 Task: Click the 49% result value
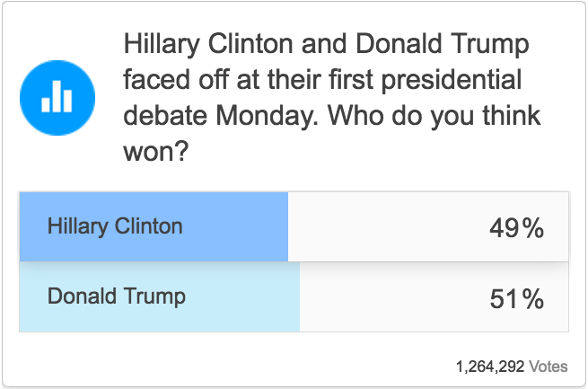coord(516,228)
